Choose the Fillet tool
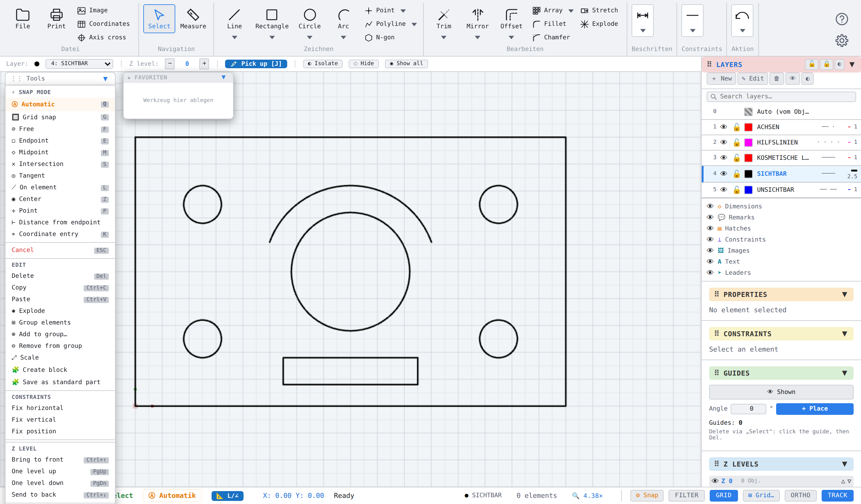Viewport: 861px width, 504px height. point(550,24)
